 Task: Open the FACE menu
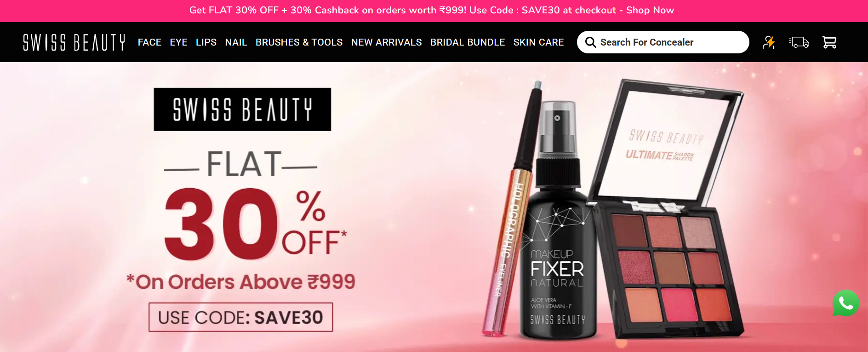(149, 42)
